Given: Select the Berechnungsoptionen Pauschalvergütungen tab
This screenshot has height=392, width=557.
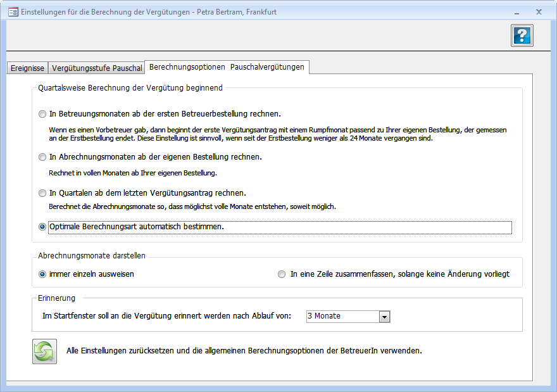Looking at the screenshot, I should [227, 67].
